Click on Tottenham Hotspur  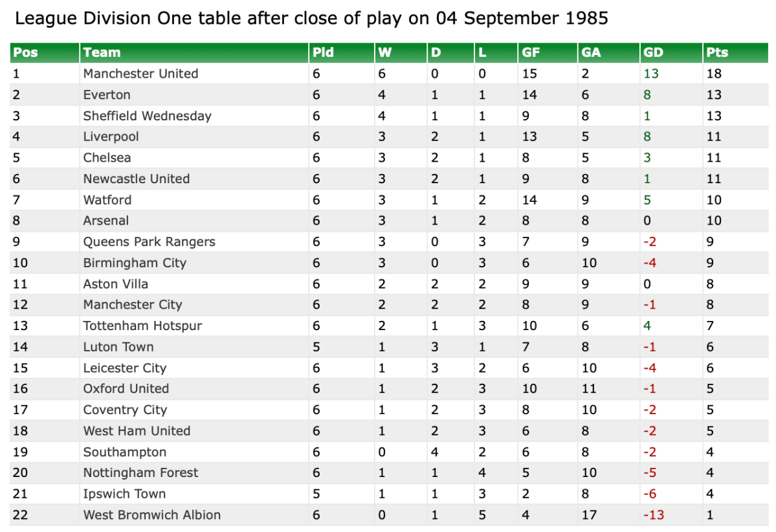142,326
